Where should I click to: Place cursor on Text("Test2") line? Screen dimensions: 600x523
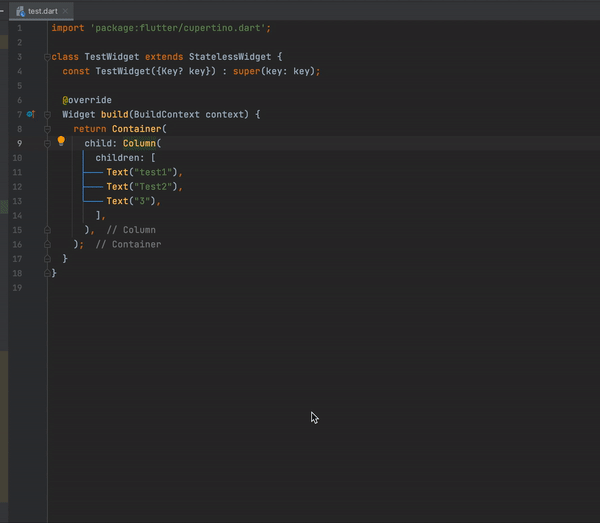point(144,187)
